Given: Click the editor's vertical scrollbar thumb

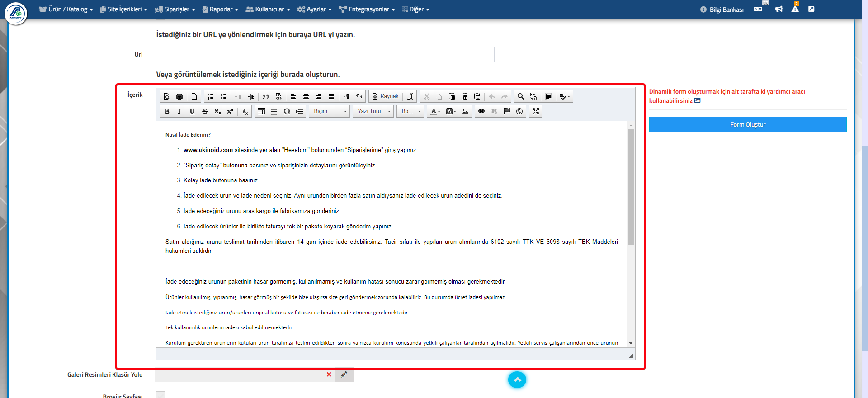Looking at the screenshot, I should click(631, 187).
